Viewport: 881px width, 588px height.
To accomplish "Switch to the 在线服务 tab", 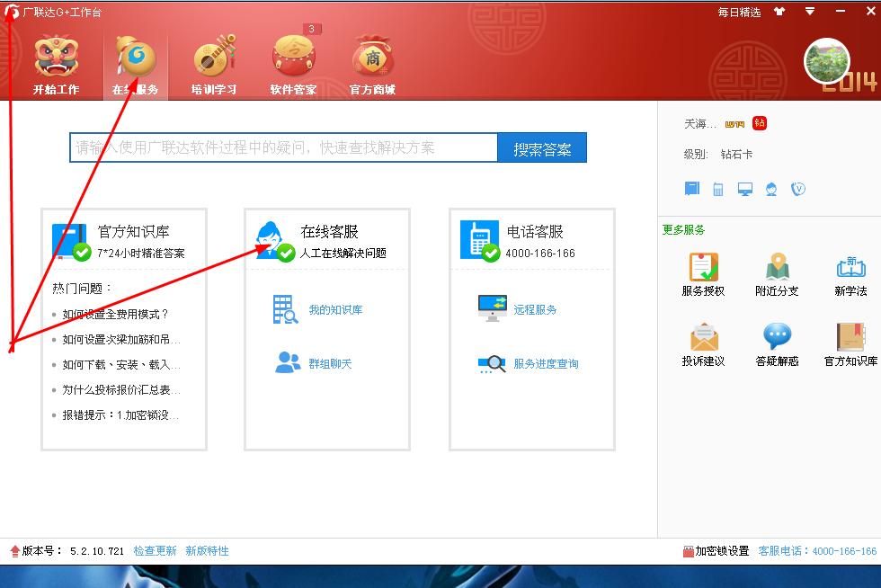I will (136, 66).
